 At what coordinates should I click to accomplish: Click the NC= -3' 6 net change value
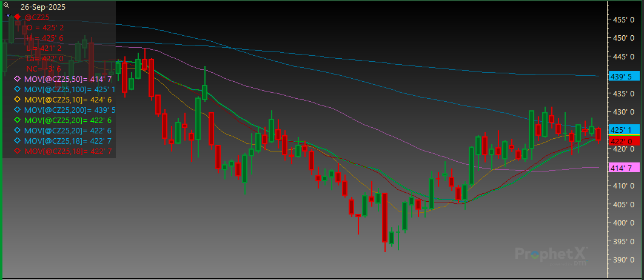(x=43, y=68)
